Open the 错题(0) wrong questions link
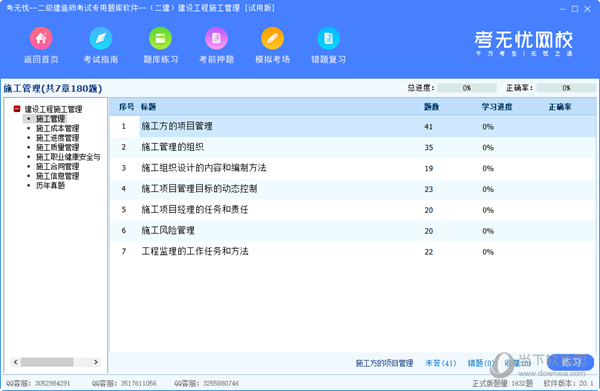The width and height of the screenshot is (600, 391). click(481, 363)
